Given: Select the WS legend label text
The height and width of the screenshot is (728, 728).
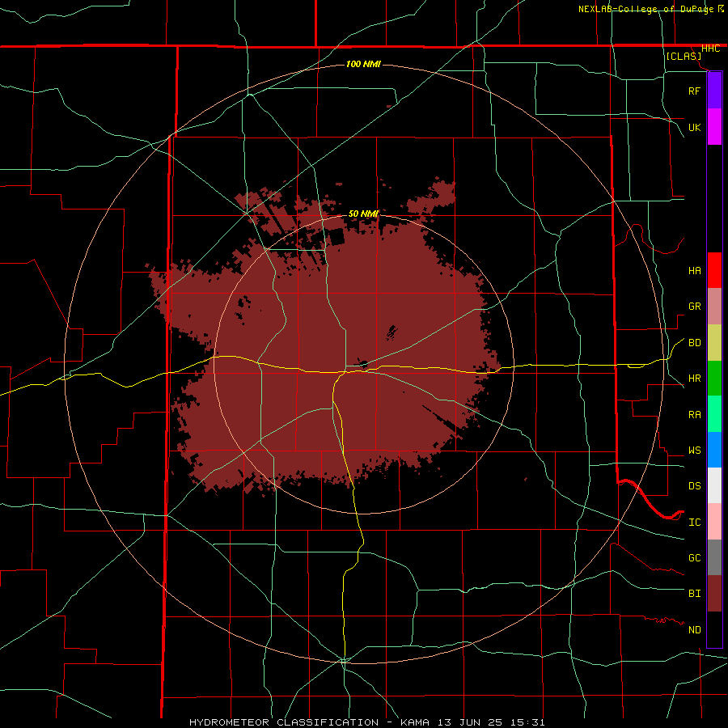Looking at the screenshot, I should 694,451.
